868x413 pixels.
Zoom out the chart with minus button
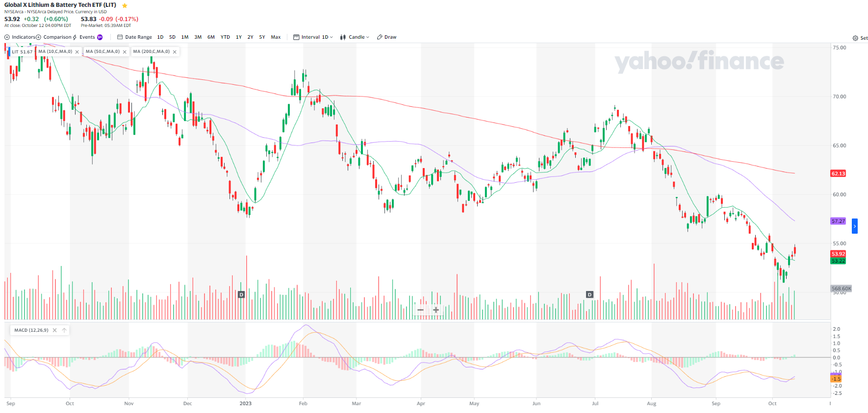click(420, 310)
